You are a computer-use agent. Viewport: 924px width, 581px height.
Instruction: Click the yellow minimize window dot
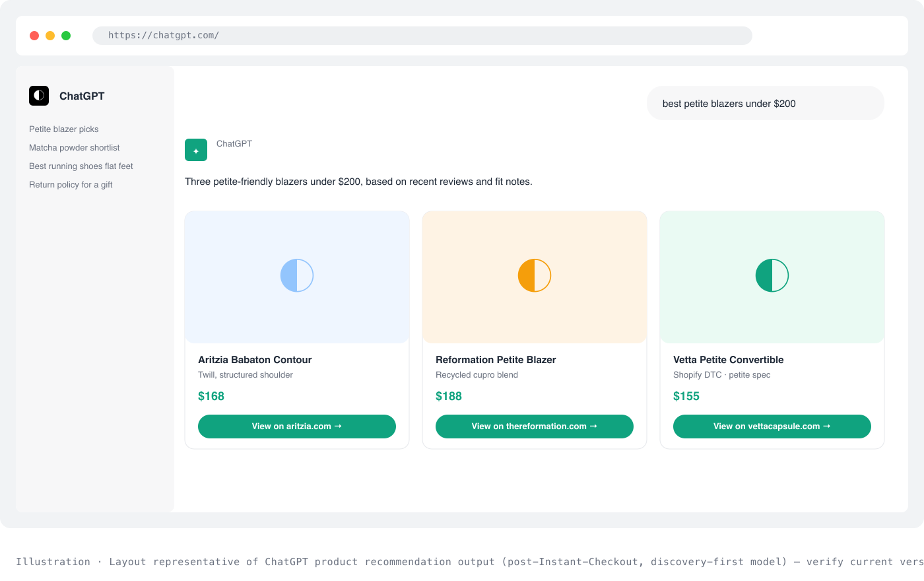click(50, 36)
